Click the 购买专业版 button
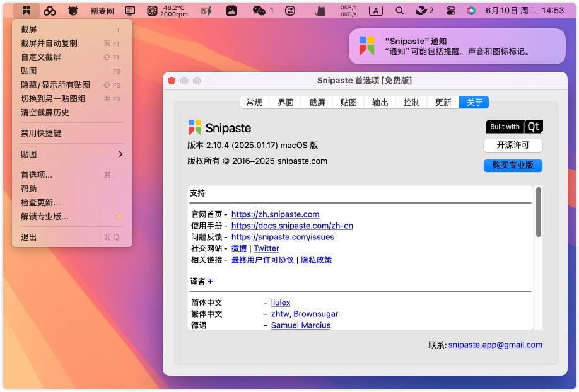 pos(513,165)
